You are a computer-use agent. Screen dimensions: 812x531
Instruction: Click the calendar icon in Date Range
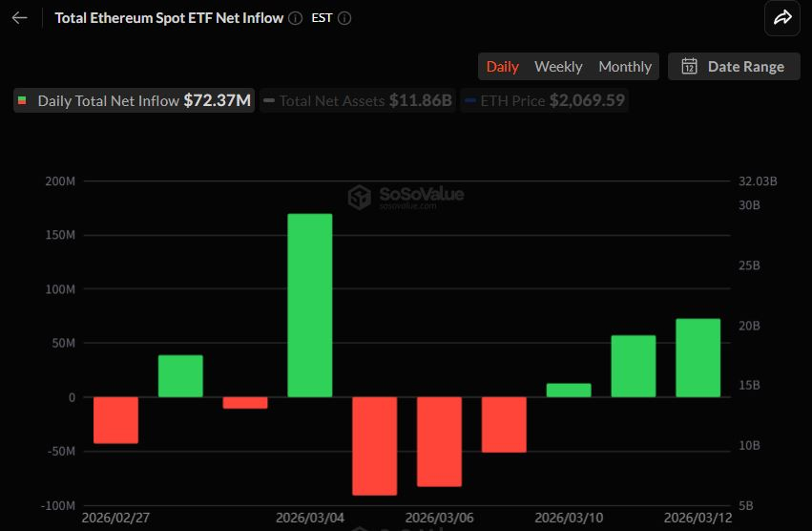[689, 67]
